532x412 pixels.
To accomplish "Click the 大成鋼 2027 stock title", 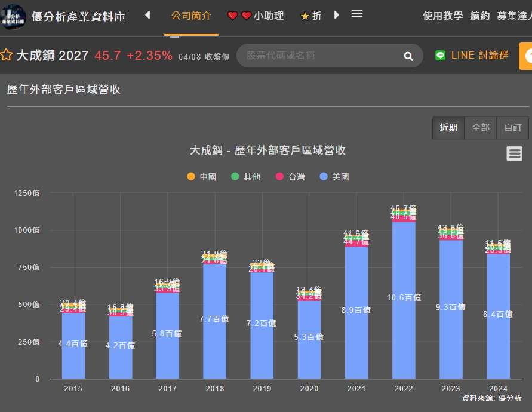I will [x=53, y=55].
